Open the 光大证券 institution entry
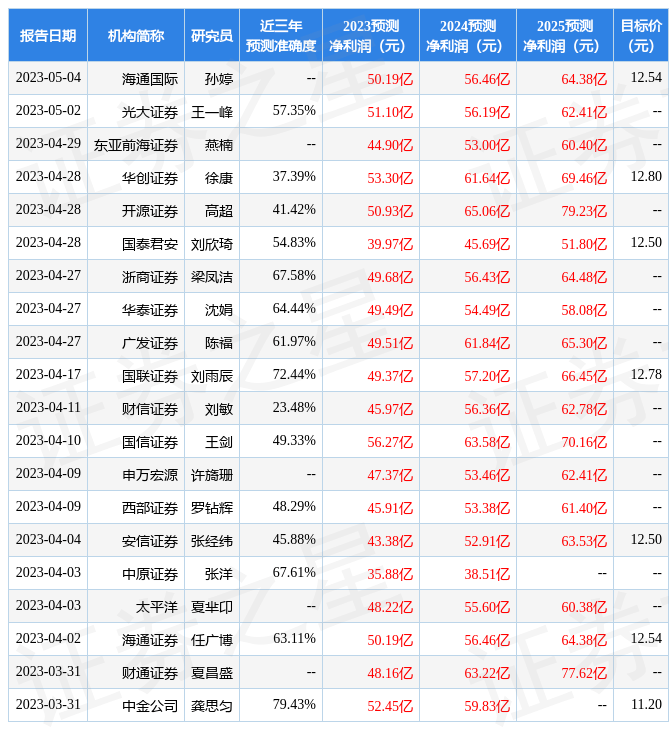The image size is (669, 730). (150, 111)
